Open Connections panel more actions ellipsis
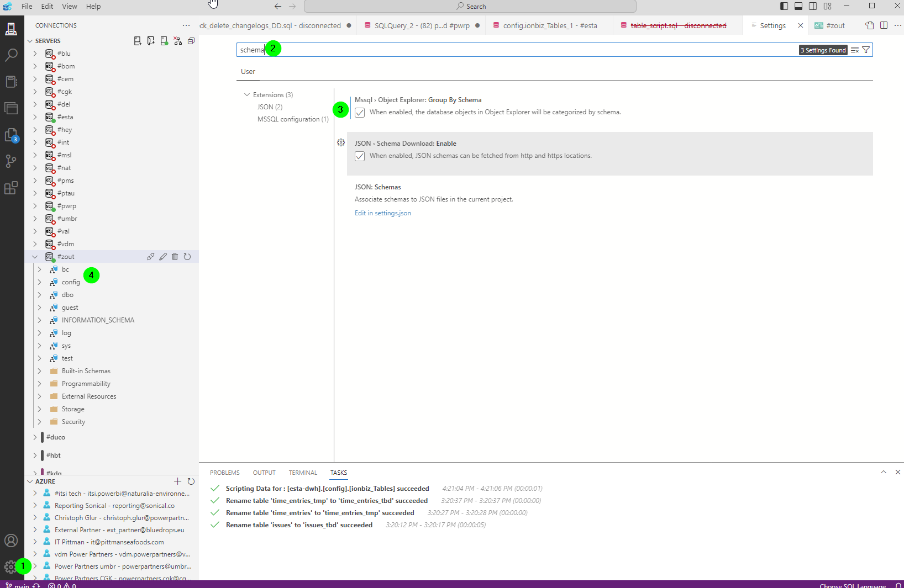The height and width of the screenshot is (588, 904). tap(186, 25)
